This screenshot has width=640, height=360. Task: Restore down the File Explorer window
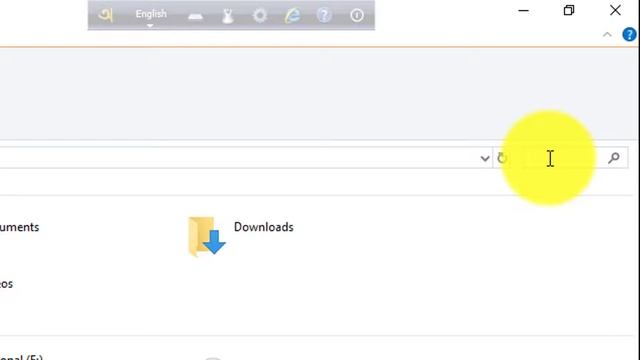click(x=569, y=10)
